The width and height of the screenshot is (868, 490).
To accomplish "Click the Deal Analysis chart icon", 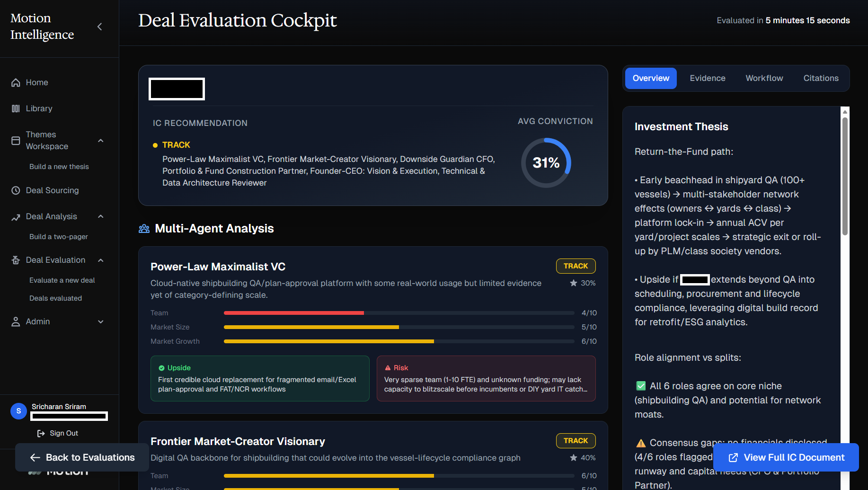I will coord(16,217).
